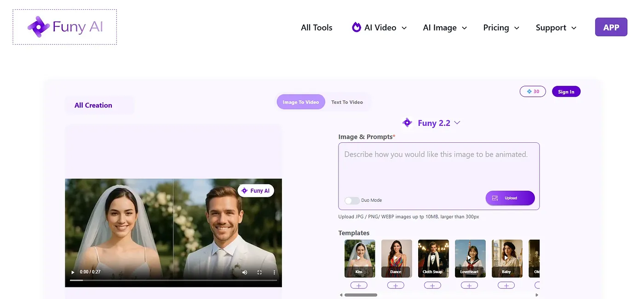
Task: Go to All Tools page
Action: point(316,28)
